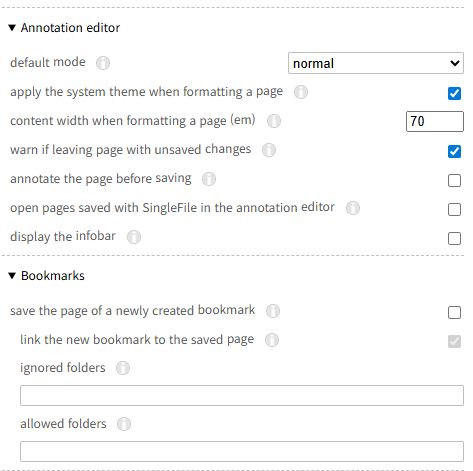Image resolution: width=473 pixels, height=471 pixels.
Task: Open info icon beside ignored folders
Action: pos(123,368)
